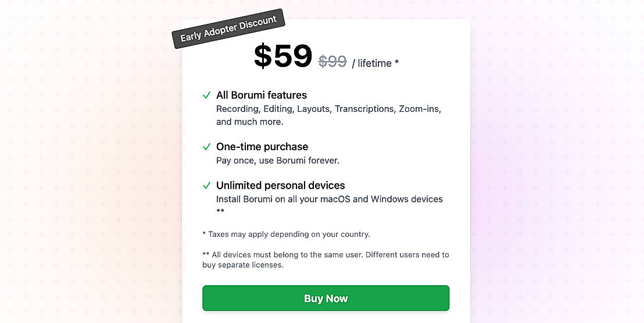Click the double asterisk below Install Borumi line
This screenshot has width=644, height=323.
[x=220, y=211]
